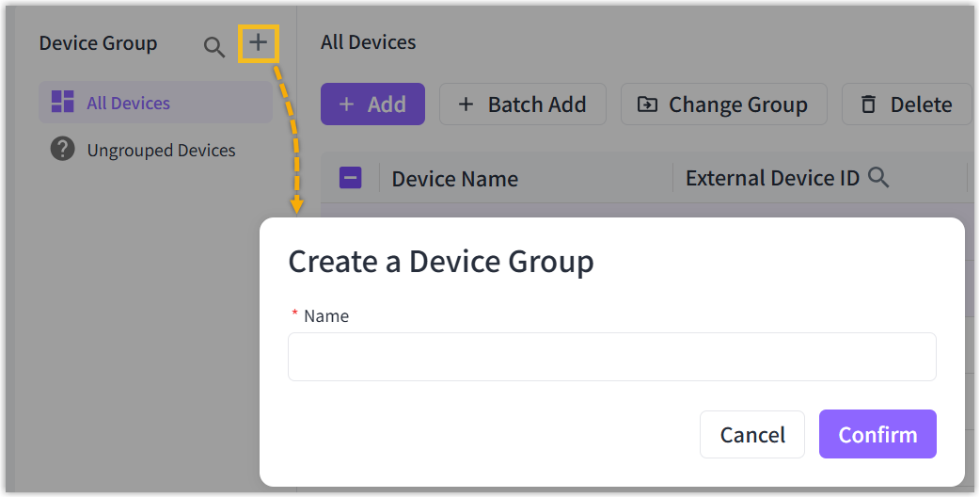Screen dimensions: 980x498
Task: Open the Ungrouped Devices group
Action: 161,151
